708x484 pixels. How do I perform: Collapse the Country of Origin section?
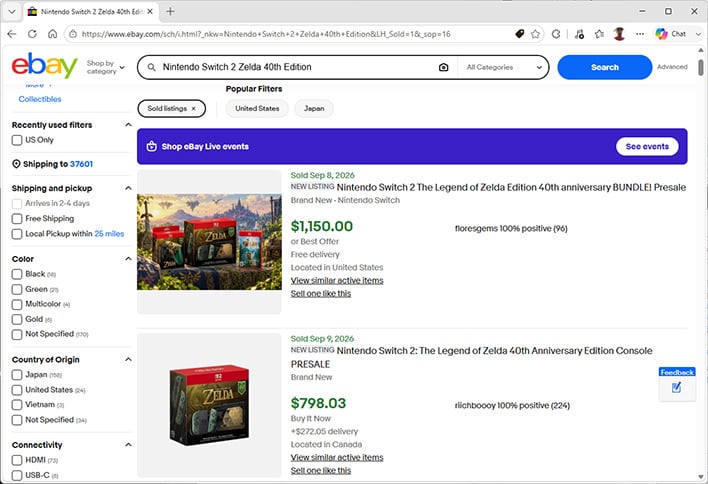(128, 359)
